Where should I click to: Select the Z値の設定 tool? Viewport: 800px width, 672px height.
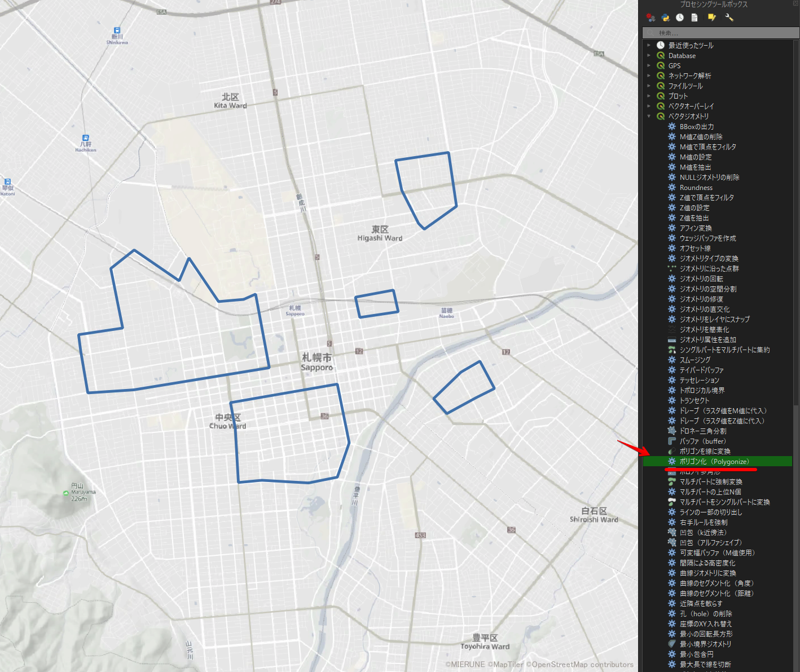694,208
